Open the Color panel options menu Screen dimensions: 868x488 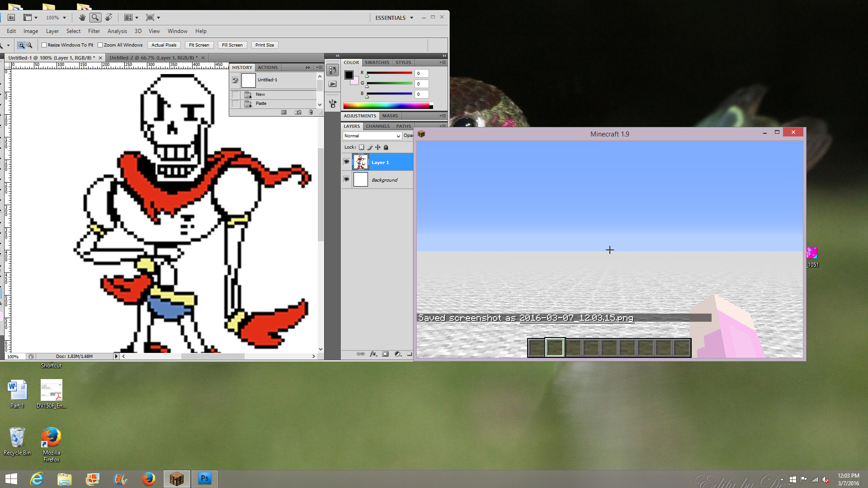(443, 62)
